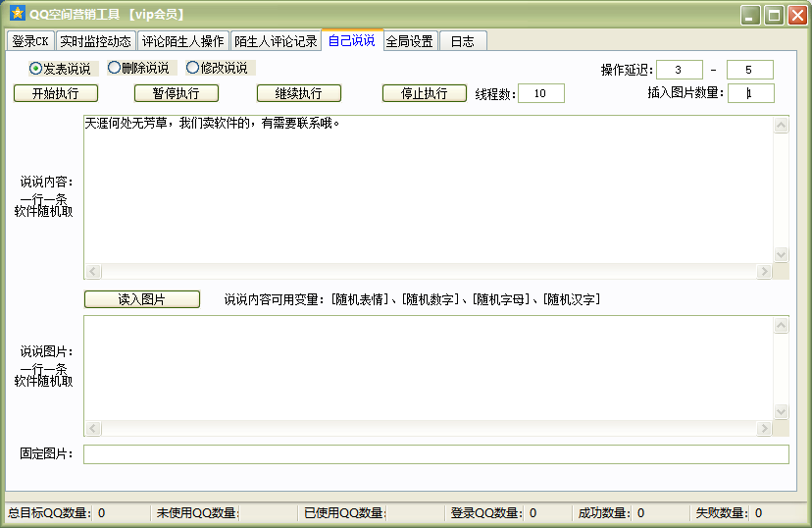
Task: Click the 继续执行 button
Action: point(299,93)
